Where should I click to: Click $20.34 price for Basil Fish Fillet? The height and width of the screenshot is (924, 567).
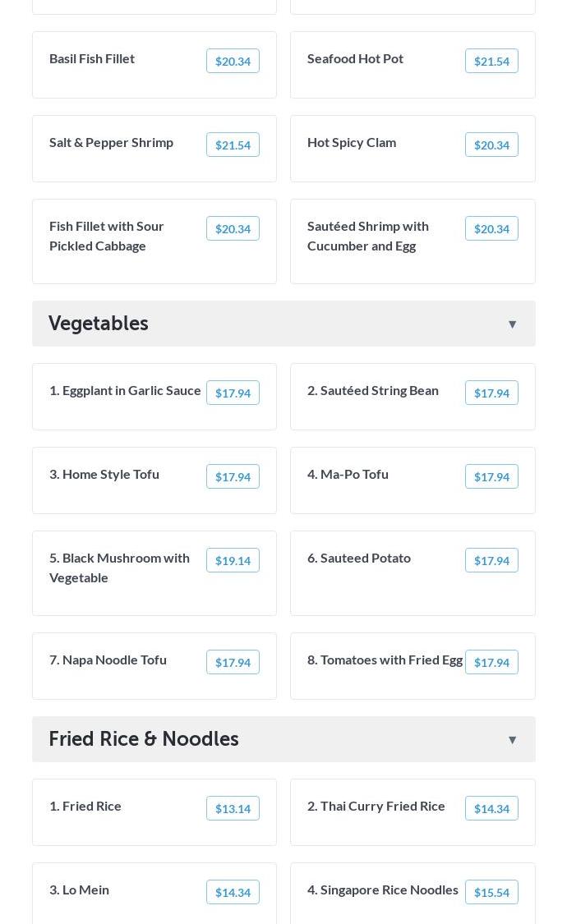tap(233, 62)
